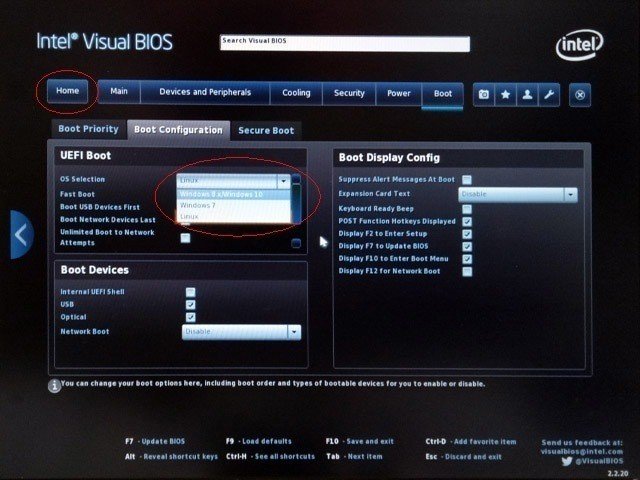Select the Boot Configuration sub-tab
Screen dimensions: 640x480
click(178, 130)
